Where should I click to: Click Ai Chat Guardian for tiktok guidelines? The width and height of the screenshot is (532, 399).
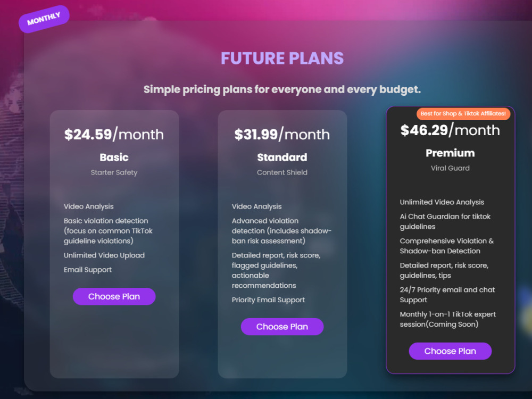(445, 221)
